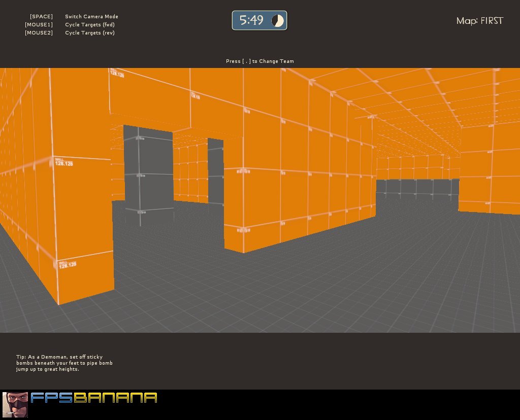Click the narrow gray doorway in the orange wall
The width and height of the screenshot is (520, 420).
(x=215, y=172)
